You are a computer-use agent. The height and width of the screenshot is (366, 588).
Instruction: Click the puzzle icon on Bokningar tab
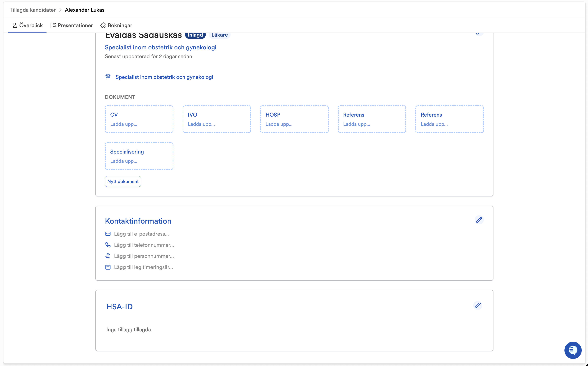pyautogui.click(x=103, y=25)
